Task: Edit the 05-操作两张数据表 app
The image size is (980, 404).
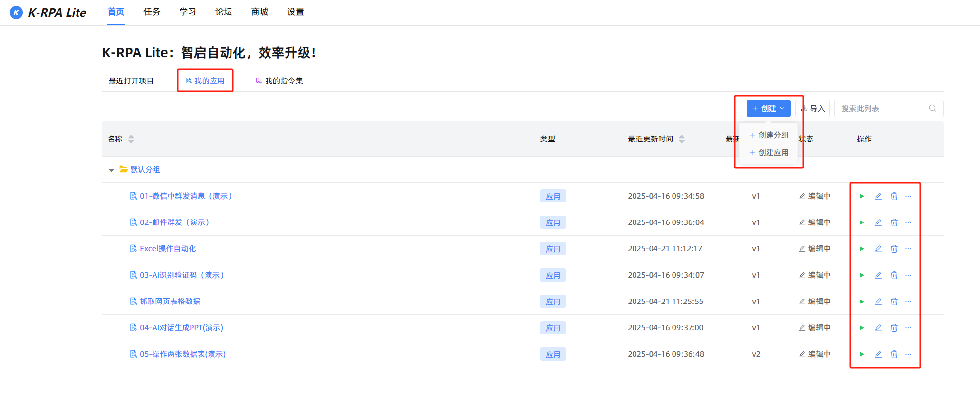Action: 878,354
